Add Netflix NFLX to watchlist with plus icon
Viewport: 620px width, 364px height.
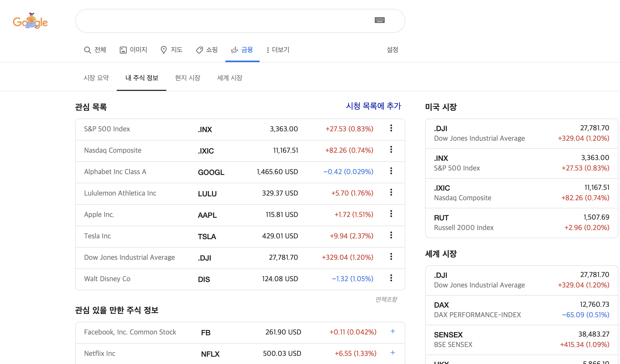(x=393, y=353)
